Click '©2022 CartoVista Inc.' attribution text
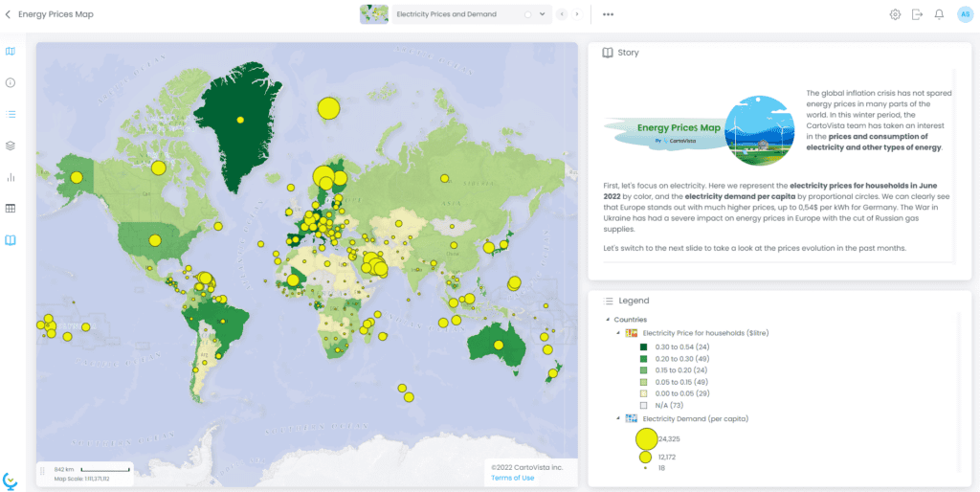980x492 pixels. tap(527, 468)
